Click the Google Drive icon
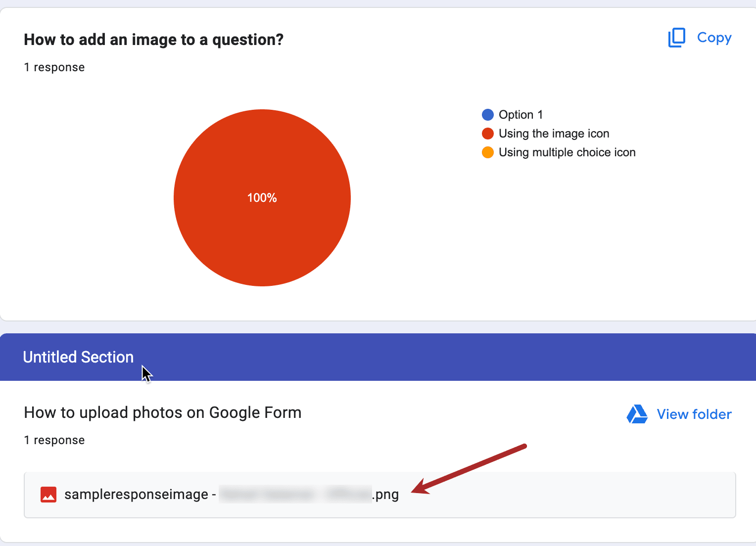Image resolution: width=756 pixels, height=546 pixels. (x=637, y=414)
